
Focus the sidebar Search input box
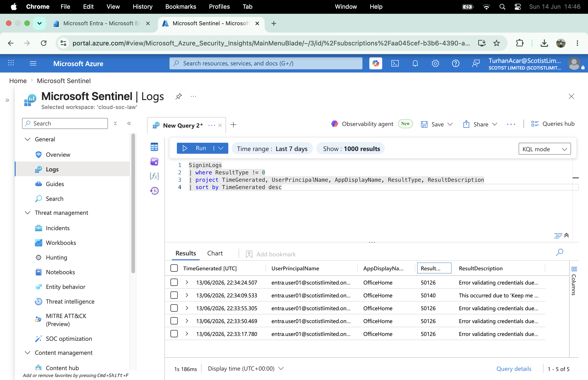65,123
